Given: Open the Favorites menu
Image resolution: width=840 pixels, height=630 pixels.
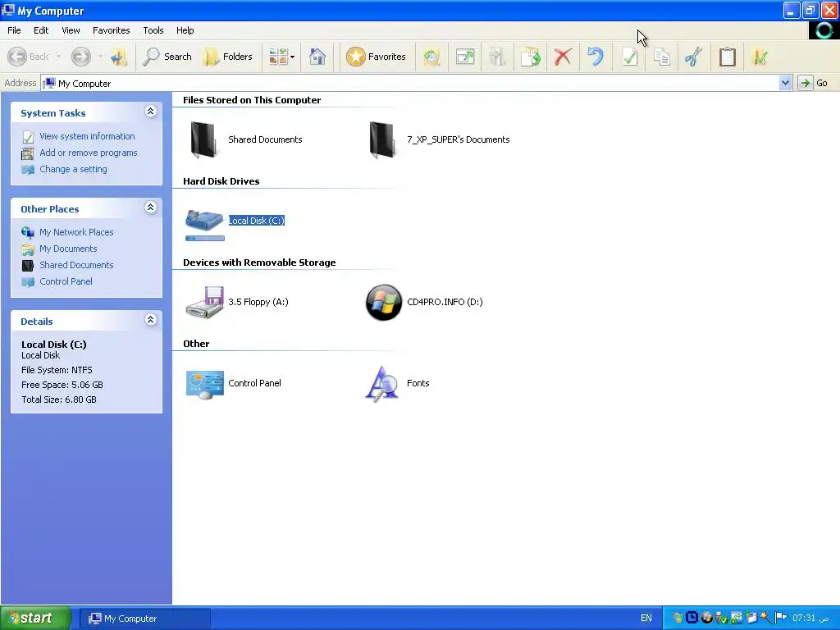Looking at the screenshot, I should (x=112, y=30).
